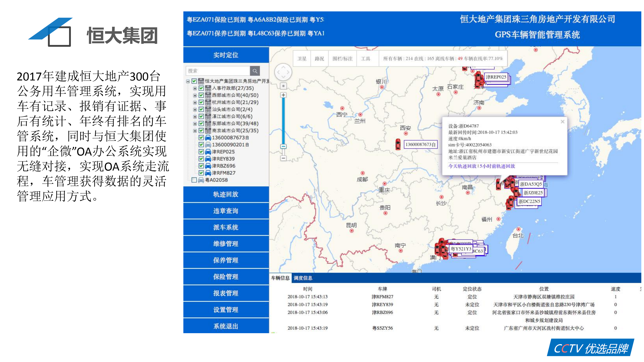Viewport: 644px width, 362px height.
Task: Click the 5小时前轨迹回放 link
Action: tap(497, 166)
